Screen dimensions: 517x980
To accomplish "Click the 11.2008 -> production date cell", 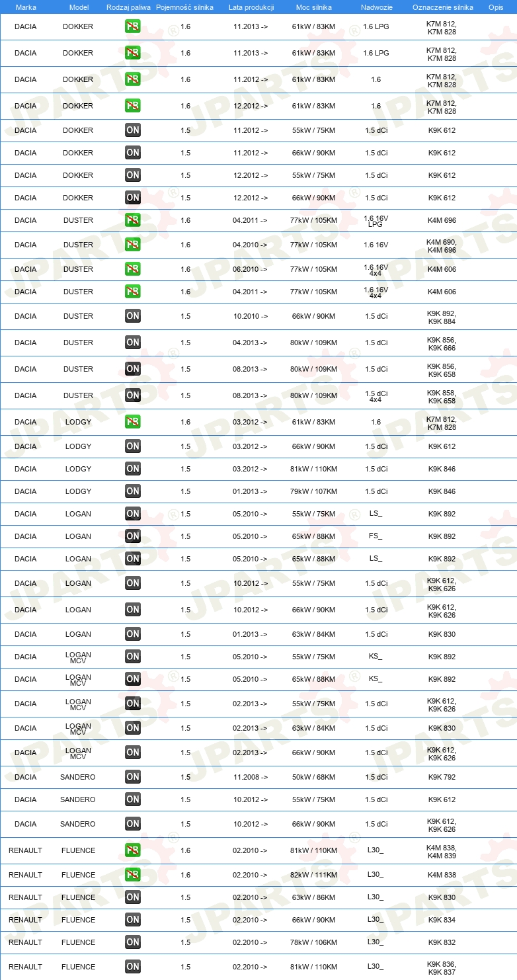I will pyautogui.click(x=251, y=777).
